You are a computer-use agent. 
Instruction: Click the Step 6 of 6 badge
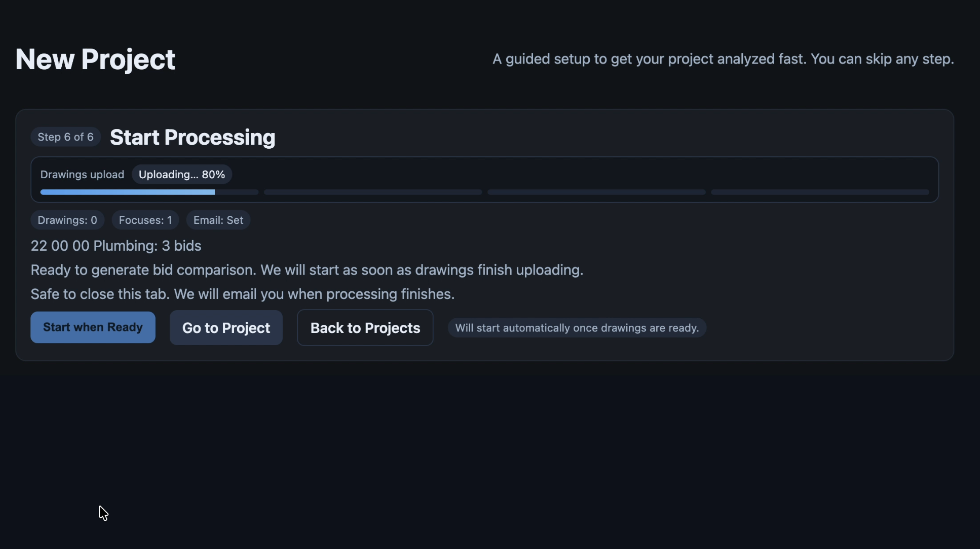tap(65, 137)
